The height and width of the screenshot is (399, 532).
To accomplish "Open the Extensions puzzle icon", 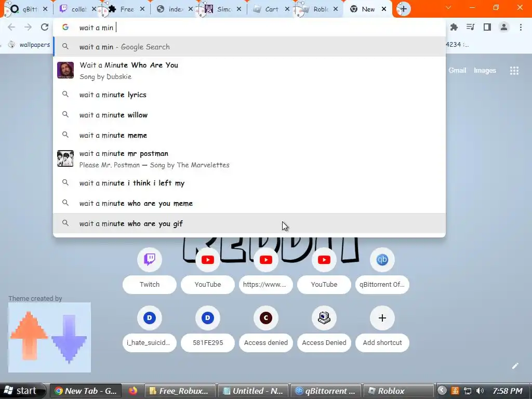I will click(454, 27).
